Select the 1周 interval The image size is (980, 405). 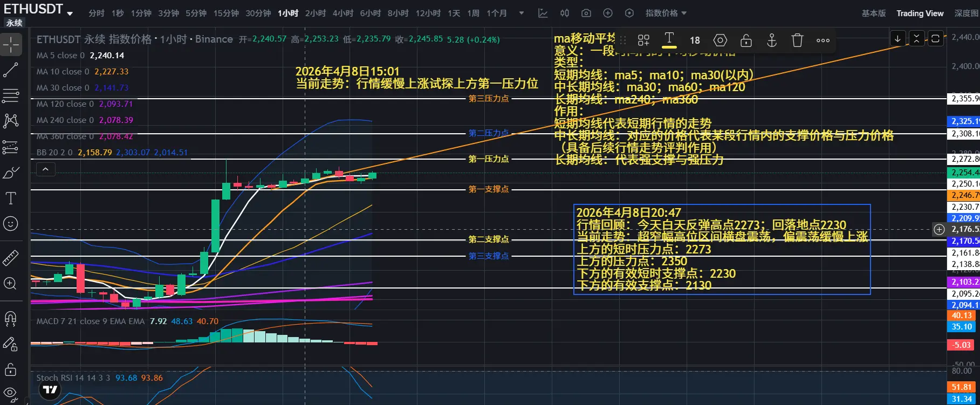474,13
